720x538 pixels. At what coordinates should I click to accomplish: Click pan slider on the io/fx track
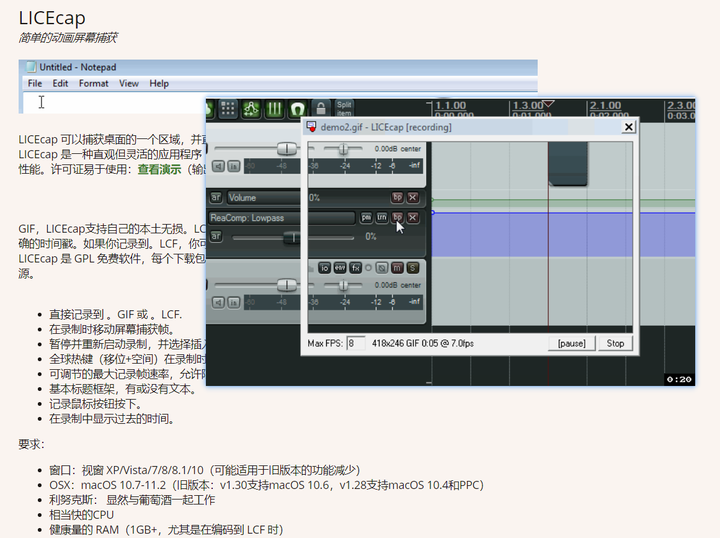pyautogui.click(x=343, y=285)
